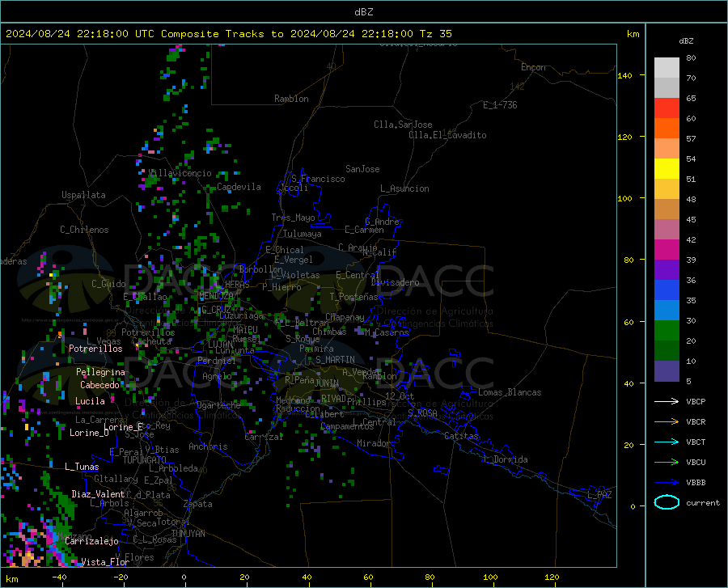The height and width of the screenshot is (588, 728).
Task: Click the 140 km tick on vertical axis
Action: click(x=625, y=75)
